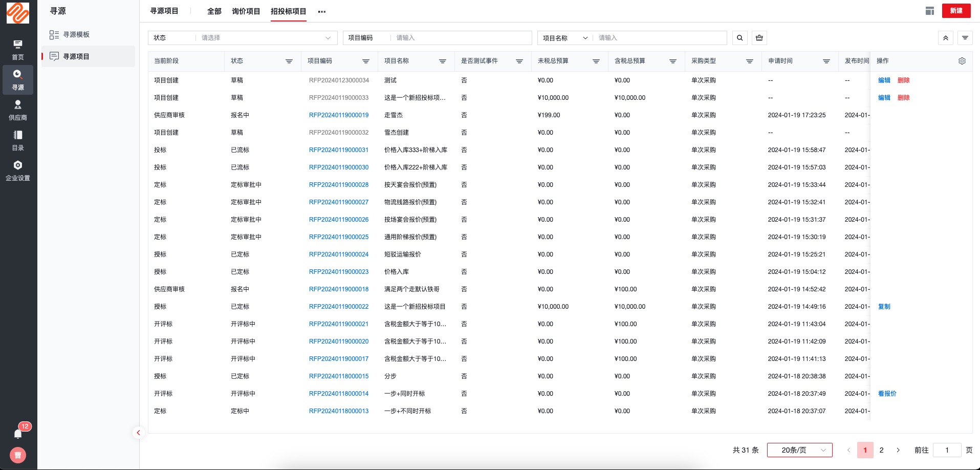The image size is (980, 470).
Task: Open the advanced filter lines icon
Action: coord(965,38)
